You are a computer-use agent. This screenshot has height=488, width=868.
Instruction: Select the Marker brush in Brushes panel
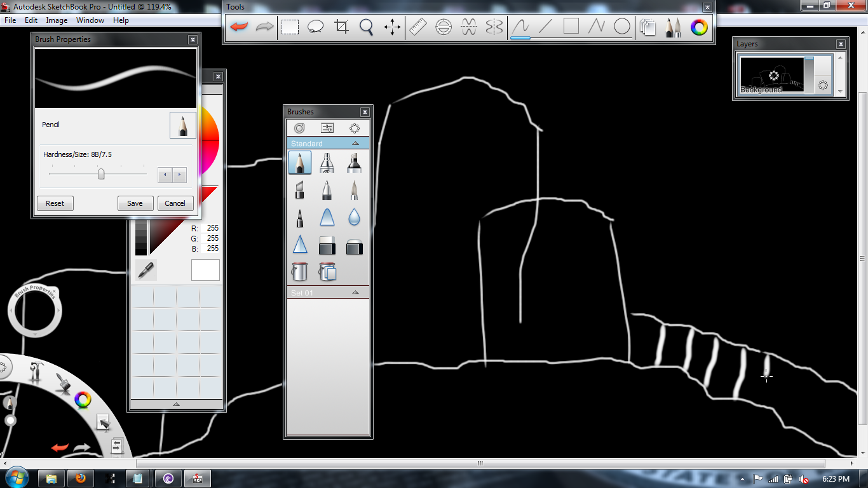(354, 163)
